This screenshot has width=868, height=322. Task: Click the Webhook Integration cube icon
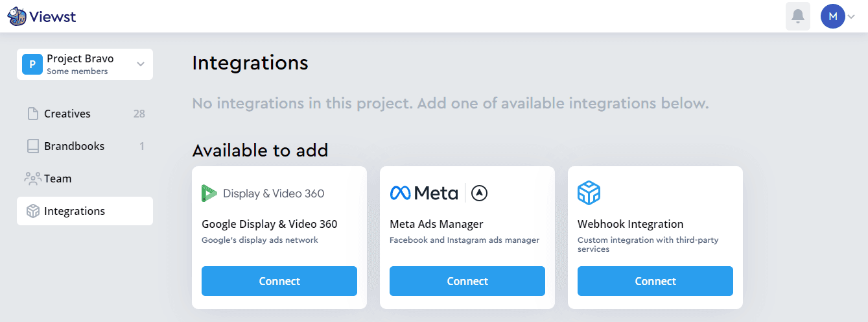(x=589, y=193)
